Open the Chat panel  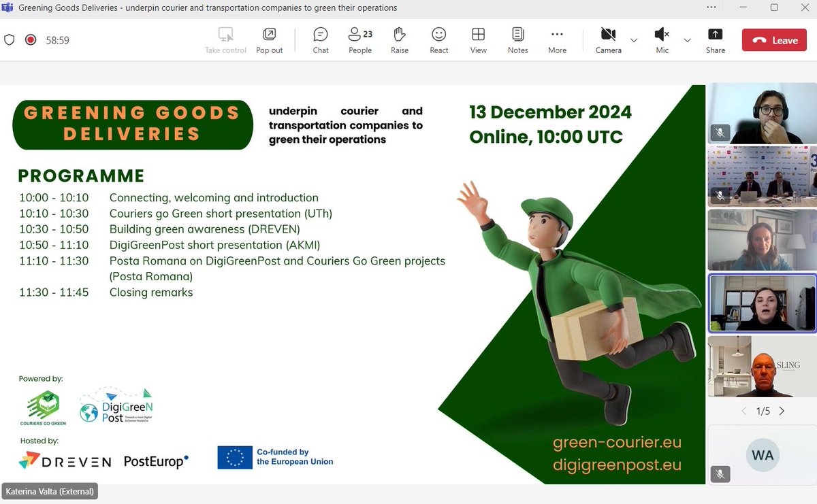321,40
